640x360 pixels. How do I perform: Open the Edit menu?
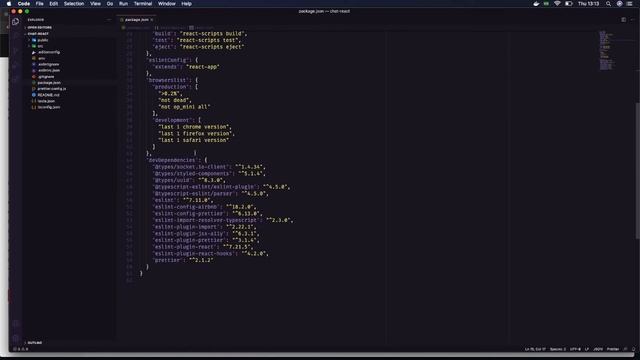coord(53,4)
